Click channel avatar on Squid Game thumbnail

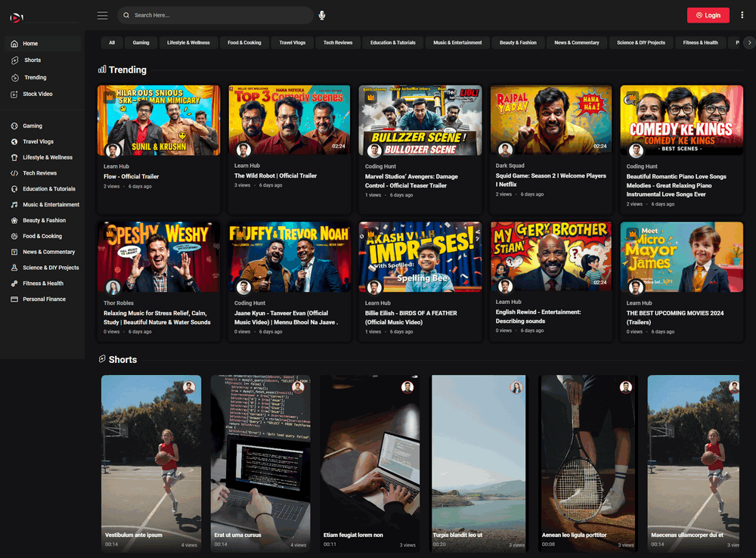pyautogui.click(x=505, y=150)
